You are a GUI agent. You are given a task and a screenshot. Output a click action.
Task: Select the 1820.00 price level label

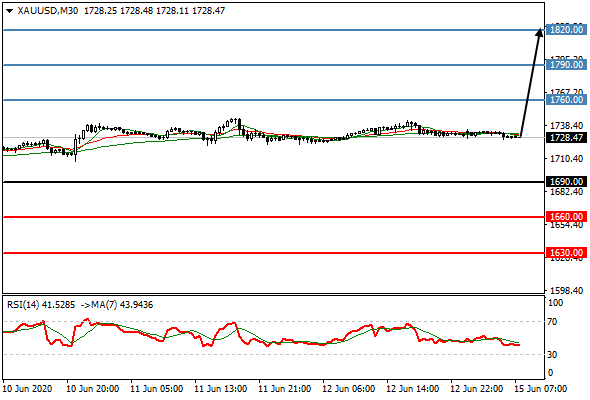click(x=566, y=30)
